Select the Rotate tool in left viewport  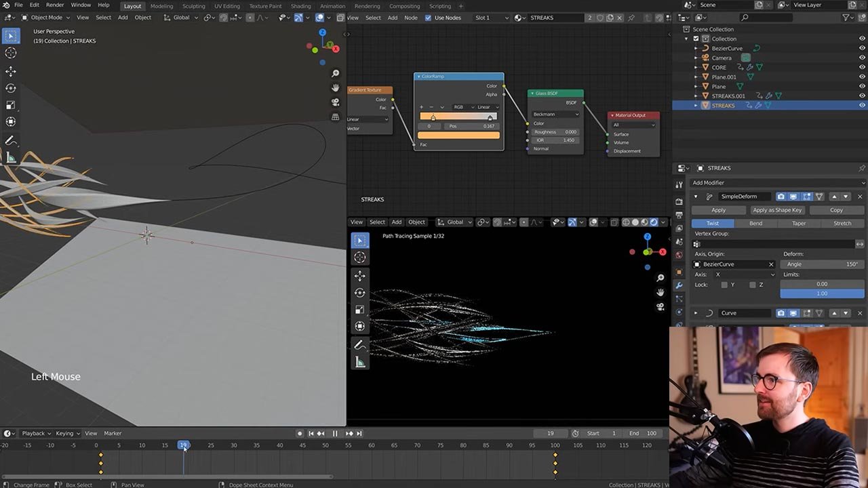click(x=11, y=88)
